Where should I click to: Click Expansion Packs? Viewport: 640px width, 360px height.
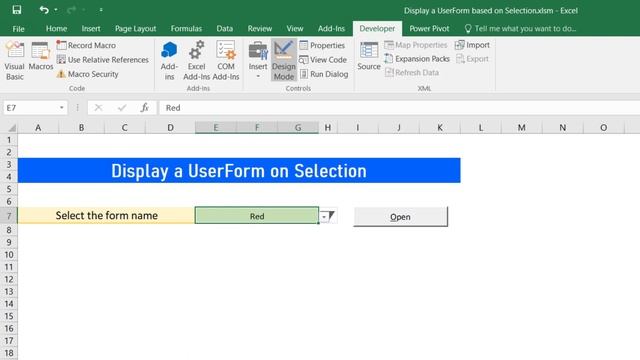pos(417,59)
